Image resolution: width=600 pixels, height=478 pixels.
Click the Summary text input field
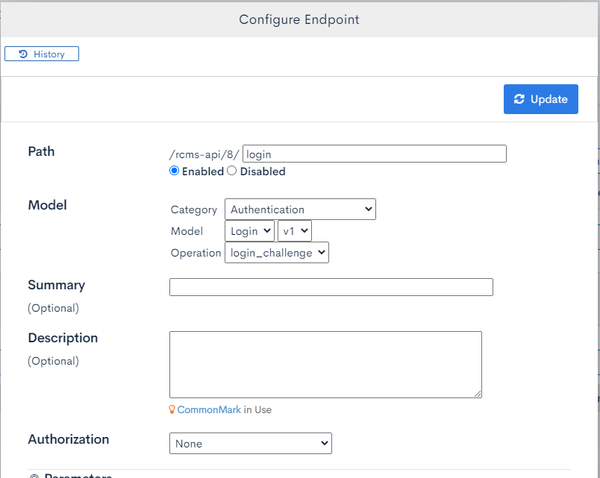(x=331, y=287)
